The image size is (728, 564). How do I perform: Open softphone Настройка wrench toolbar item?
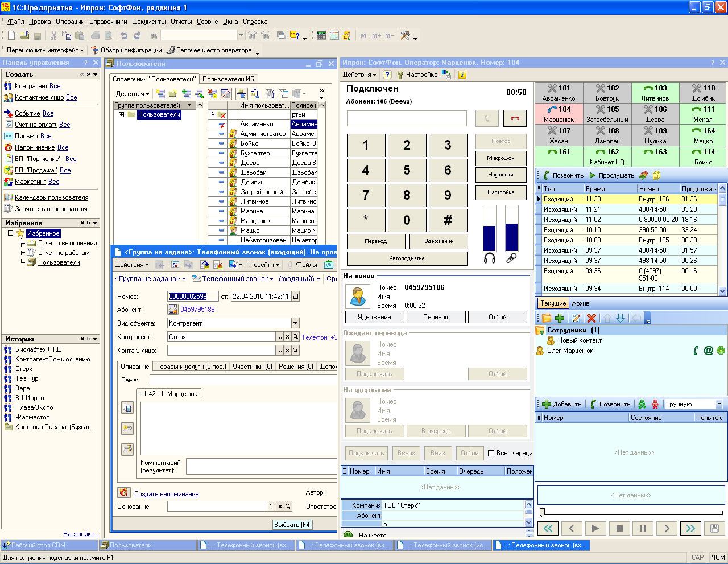pos(417,75)
